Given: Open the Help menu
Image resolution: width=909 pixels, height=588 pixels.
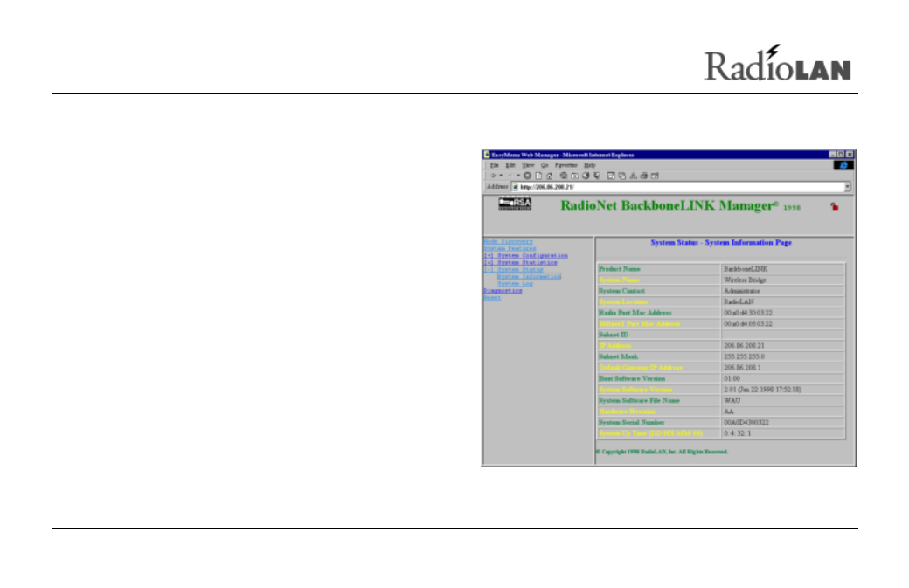Looking at the screenshot, I should pos(590,166).
